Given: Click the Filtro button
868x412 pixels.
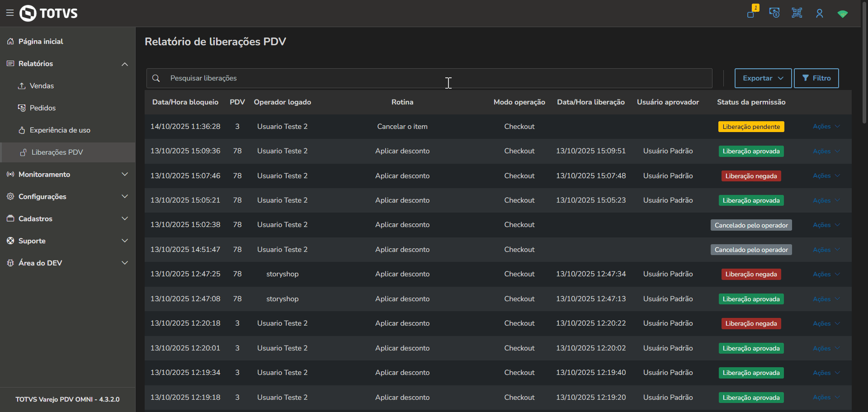Looking at the screenshot, I should pyautogui.click(x=816, y=78).
